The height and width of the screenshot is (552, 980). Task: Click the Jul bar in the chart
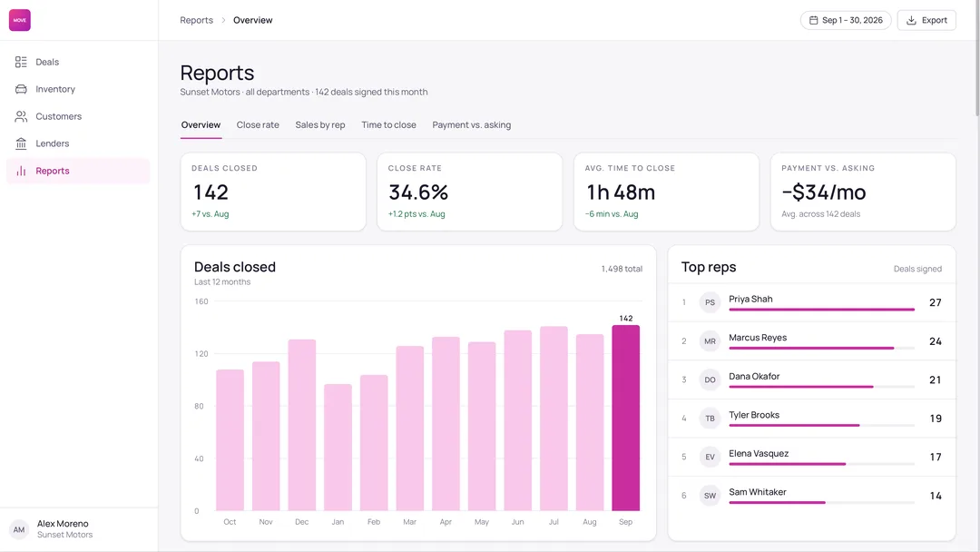[x=554, y=419]
